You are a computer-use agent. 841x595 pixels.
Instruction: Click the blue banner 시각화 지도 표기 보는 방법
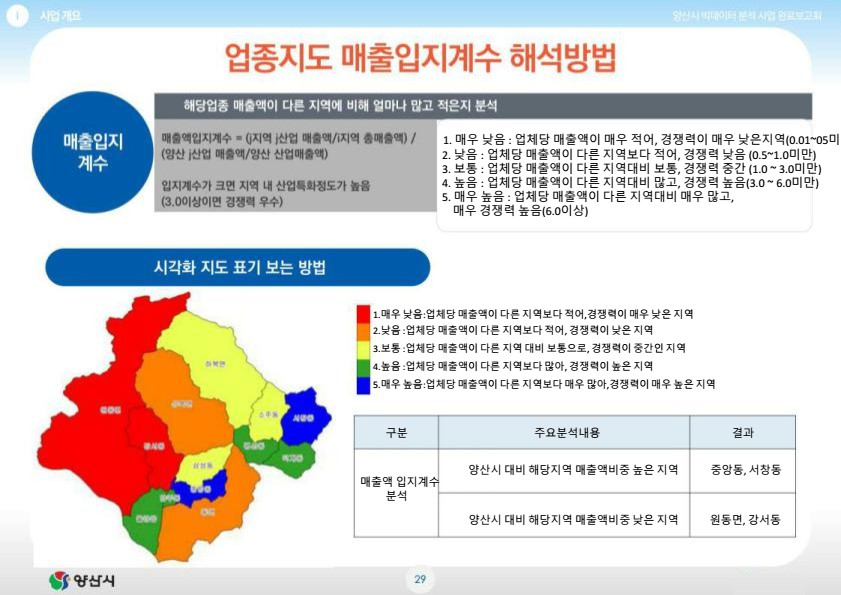tap(238, 267)
